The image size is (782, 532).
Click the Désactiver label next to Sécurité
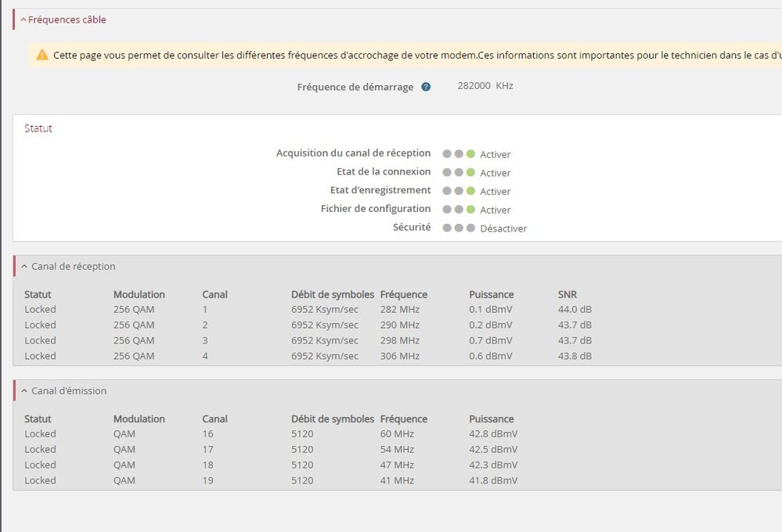[503, 228]
